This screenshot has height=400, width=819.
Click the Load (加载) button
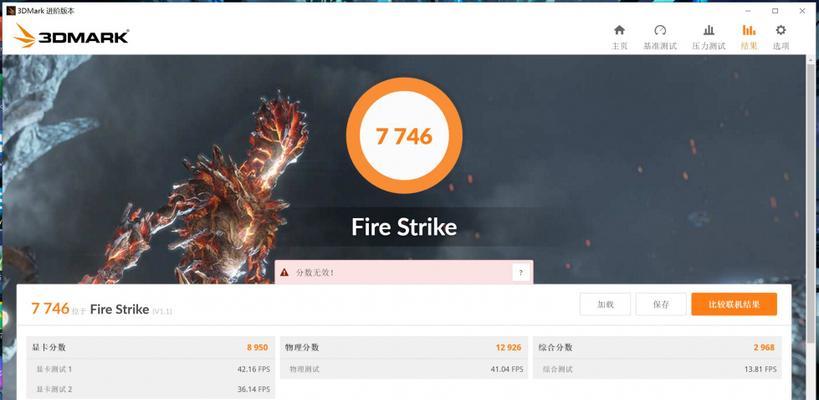(605, 304)
